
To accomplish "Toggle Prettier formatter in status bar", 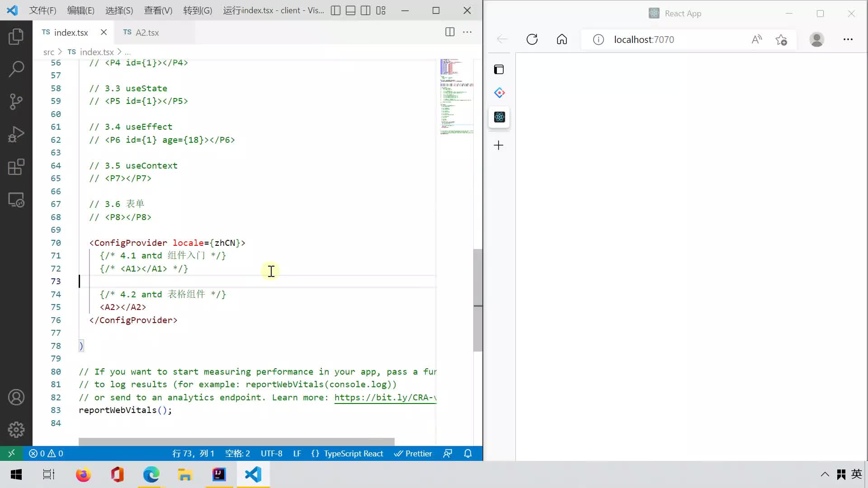I will point(414,454).
